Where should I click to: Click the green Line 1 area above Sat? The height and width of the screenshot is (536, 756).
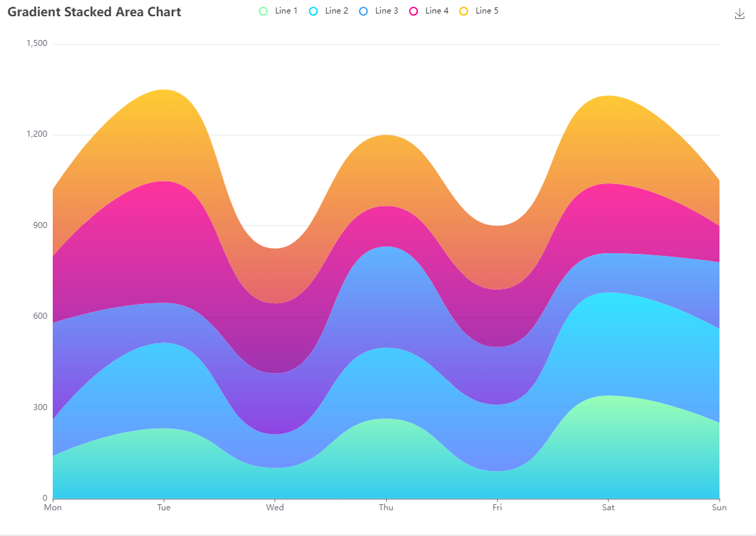pyautogui.click(x=608, y=446)
